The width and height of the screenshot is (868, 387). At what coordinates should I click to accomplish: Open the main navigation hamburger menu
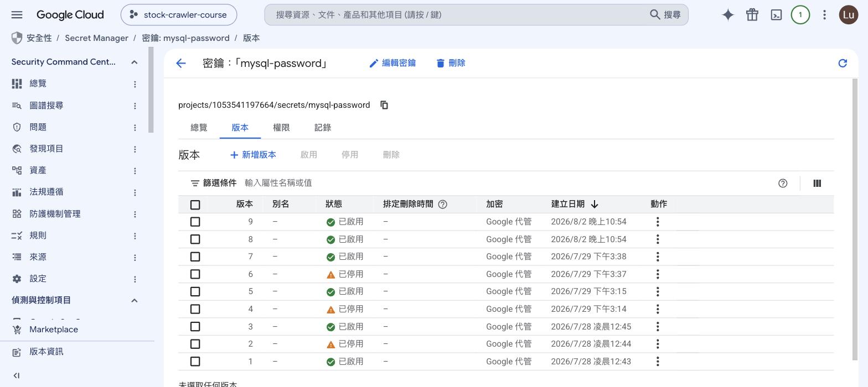[x=17, y=15]
